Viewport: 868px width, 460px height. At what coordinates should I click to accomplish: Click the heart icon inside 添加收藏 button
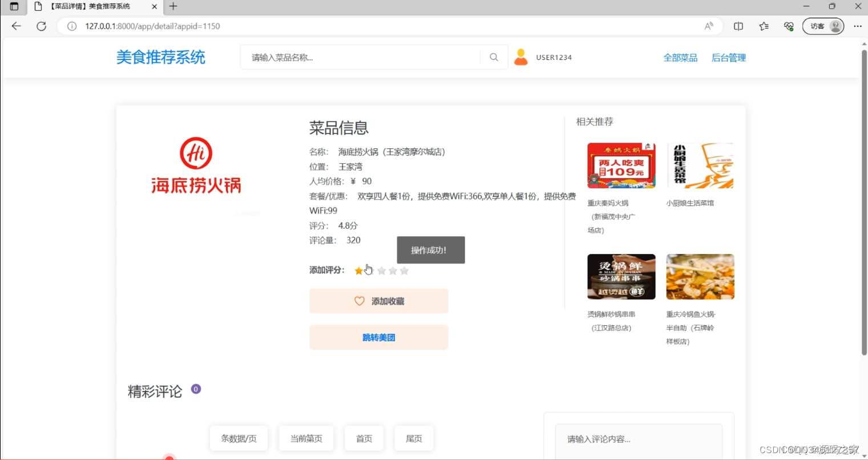pos(359,301)
